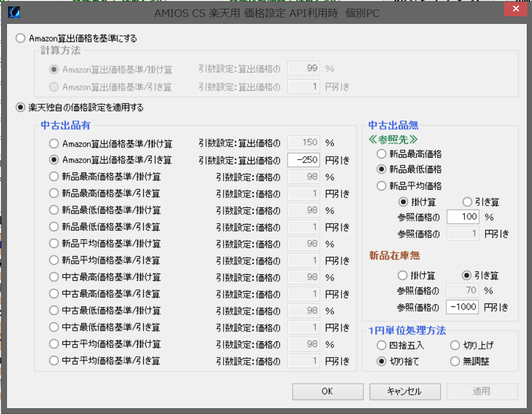Select 引き算 under 新品在庫無
Screen dimensions: 532x414
(467, 275)
